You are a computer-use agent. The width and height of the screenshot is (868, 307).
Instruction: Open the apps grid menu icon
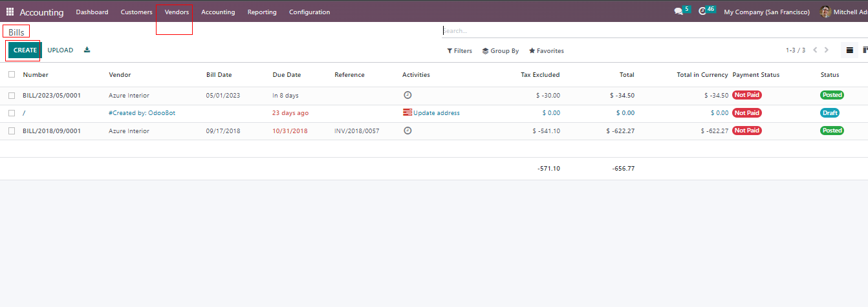(x=10, y=12)
